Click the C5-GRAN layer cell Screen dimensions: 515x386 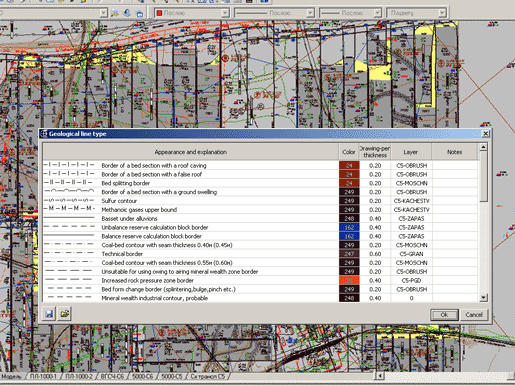[411, 254]
